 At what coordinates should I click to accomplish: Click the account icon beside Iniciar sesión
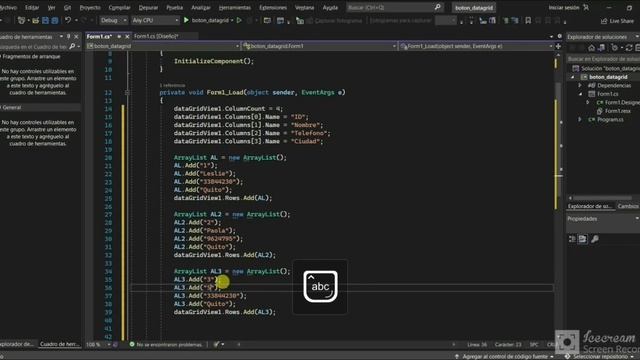pos(586,7)
